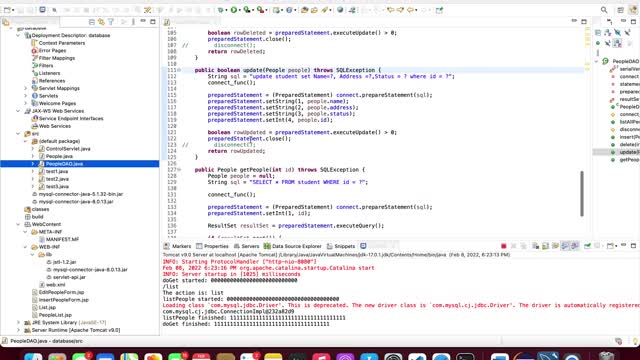Image resolution: width=640 pixels, height=360 pixels.
Task: Expand the Servlets node
Action: (26, 96)
